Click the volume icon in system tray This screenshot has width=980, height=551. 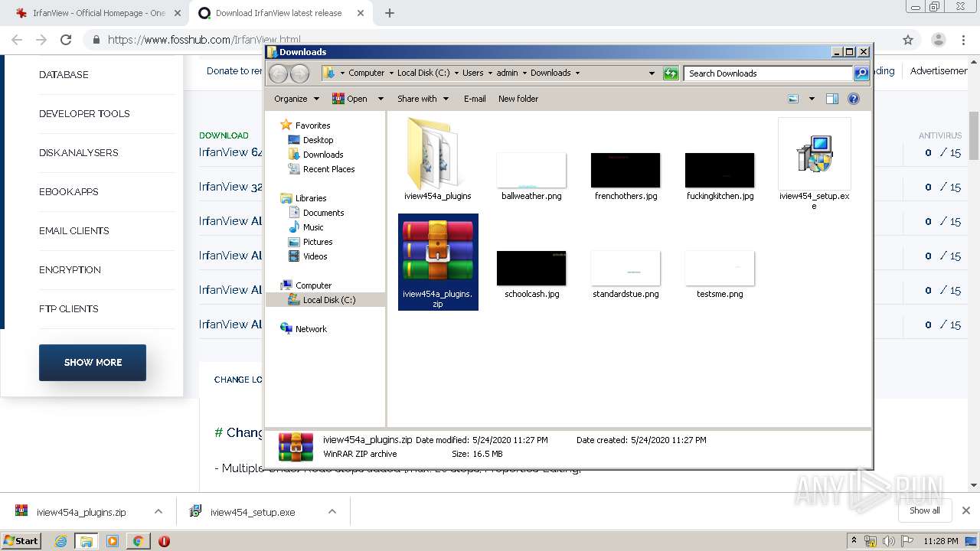point(889,541)
